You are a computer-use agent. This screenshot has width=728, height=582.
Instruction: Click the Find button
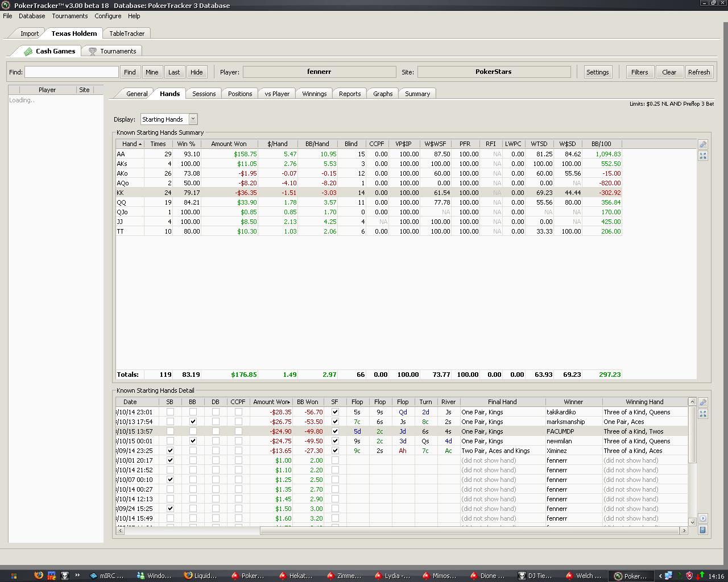click(x=130, y=72)
